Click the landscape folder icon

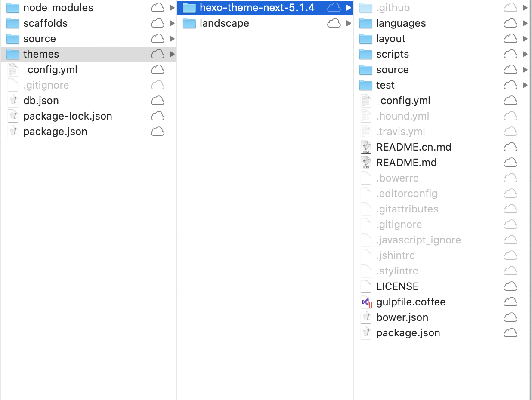189,23
